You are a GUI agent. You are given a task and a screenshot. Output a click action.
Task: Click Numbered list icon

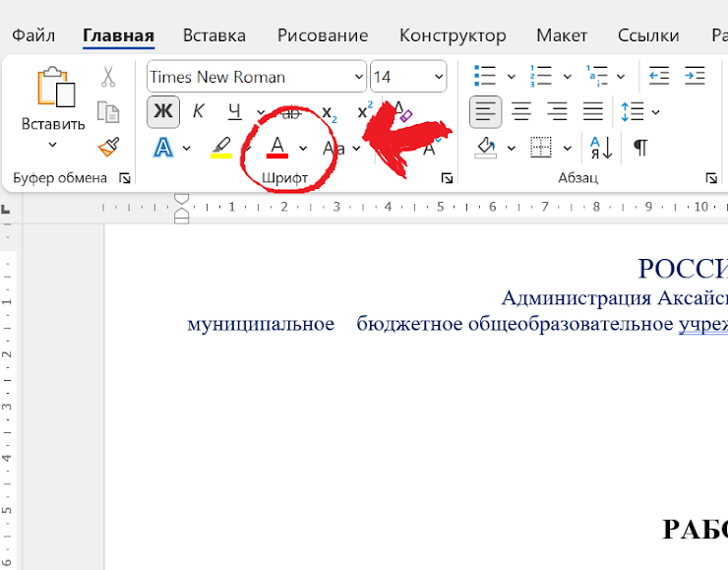pyautogui.click(x=540, y=76)
